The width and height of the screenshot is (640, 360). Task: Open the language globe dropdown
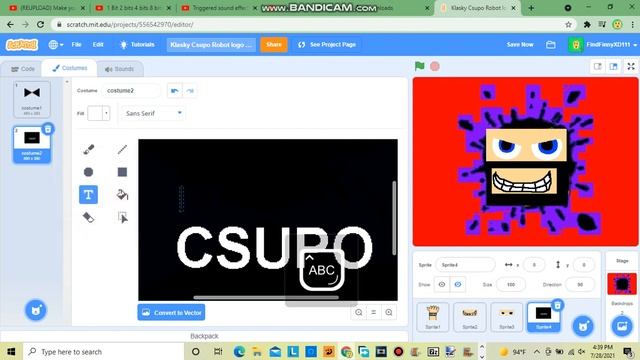tap(56, 44)
